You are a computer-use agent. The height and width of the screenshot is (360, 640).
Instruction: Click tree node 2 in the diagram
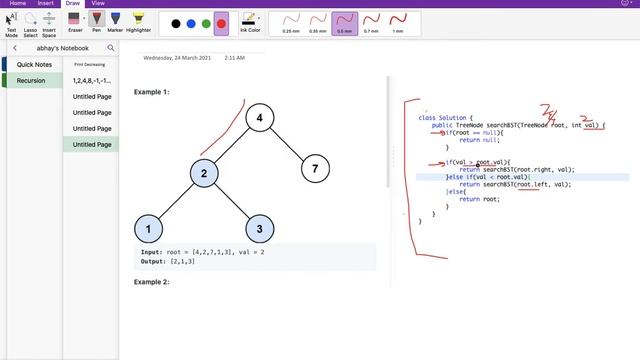pyautogui.click(x=204, y=173)
